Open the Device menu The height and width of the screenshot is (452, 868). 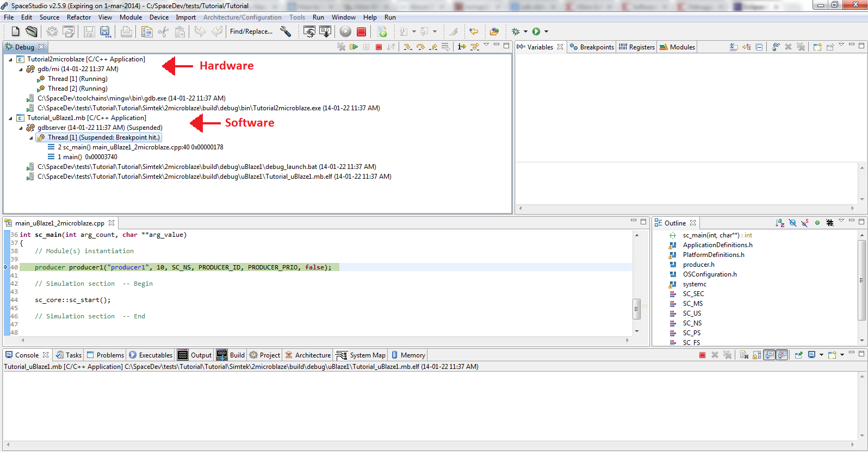coord(159,17)
